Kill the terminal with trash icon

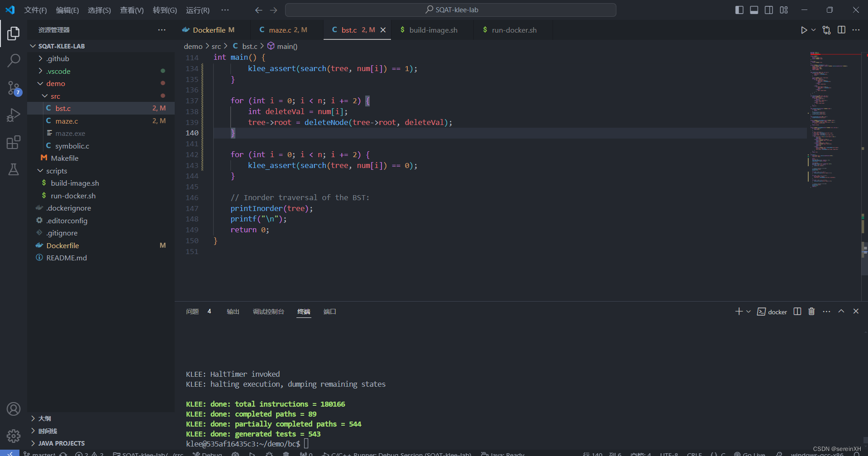click(811, 312)
